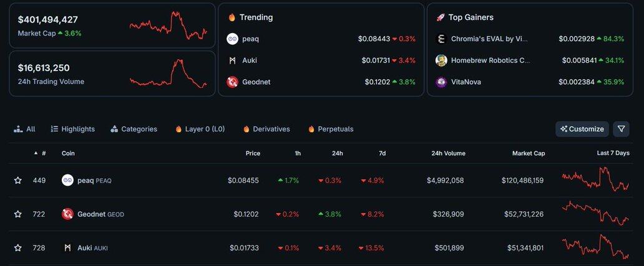The image size is (644, 266).
Task: Toggle favorite star for Geodnet
Action: click(18, 214)
